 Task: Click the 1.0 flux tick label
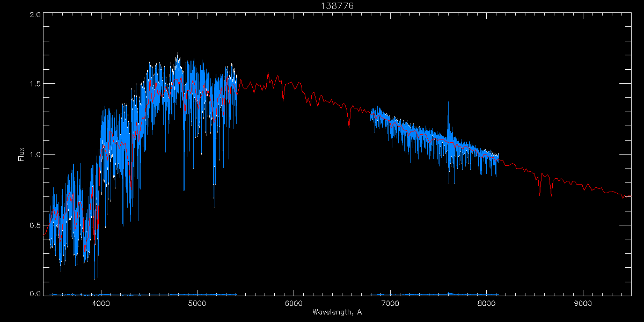[x=35, y=155]
